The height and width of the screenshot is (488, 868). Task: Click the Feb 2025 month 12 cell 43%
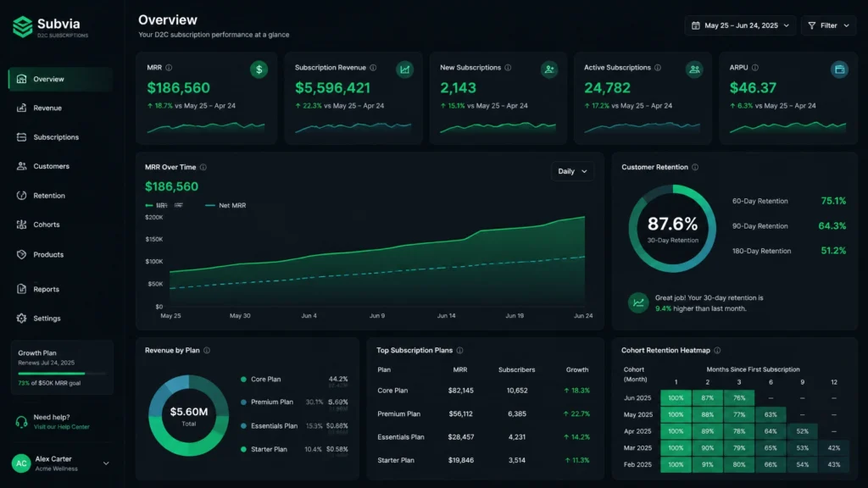(834, 465)
